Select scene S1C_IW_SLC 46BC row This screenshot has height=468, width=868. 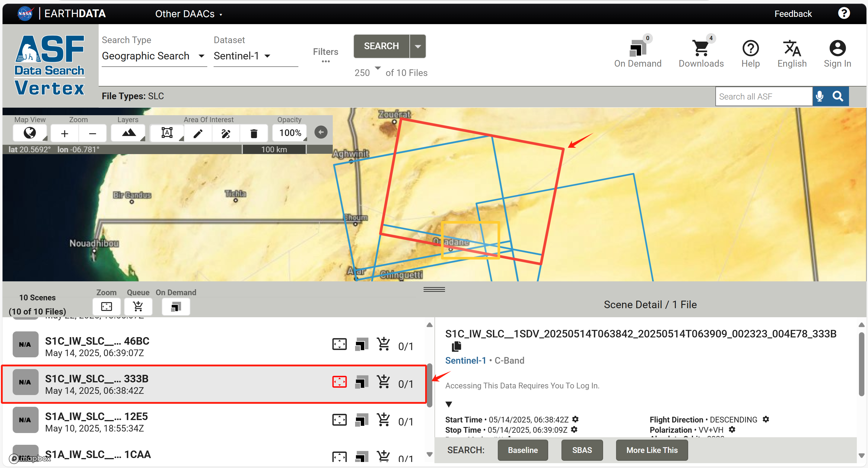(x=214, y=346)
